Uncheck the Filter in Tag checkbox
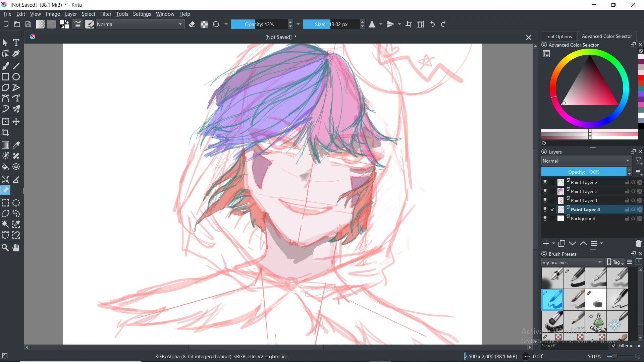 [x=613, y=346]
